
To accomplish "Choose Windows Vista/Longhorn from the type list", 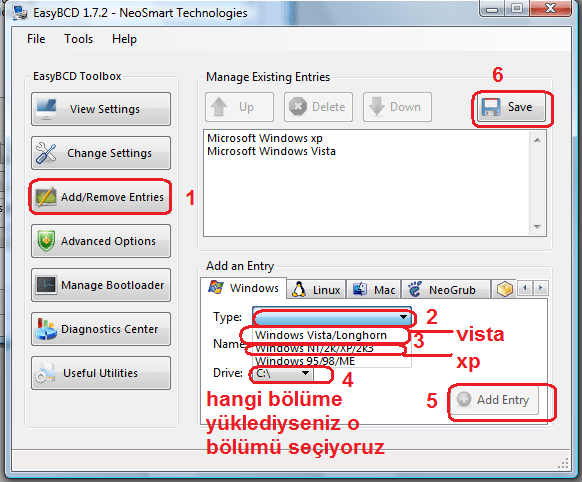I will 321,335.
